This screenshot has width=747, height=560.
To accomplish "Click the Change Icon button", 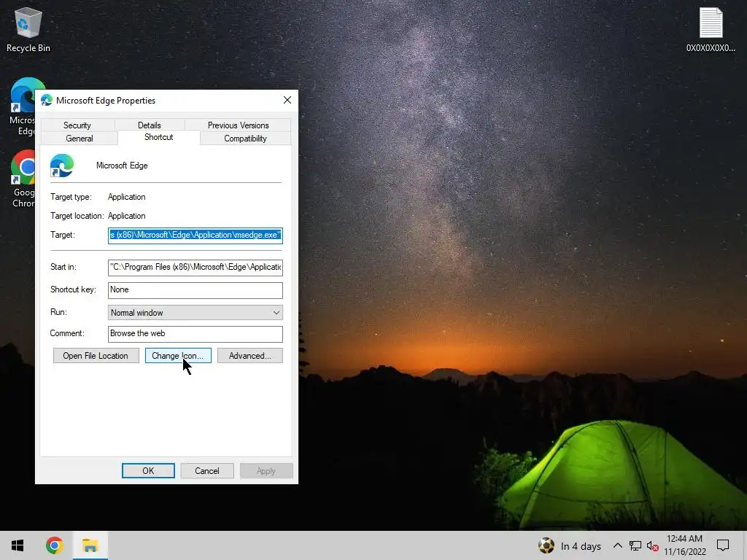I will (x=178, y=356).
